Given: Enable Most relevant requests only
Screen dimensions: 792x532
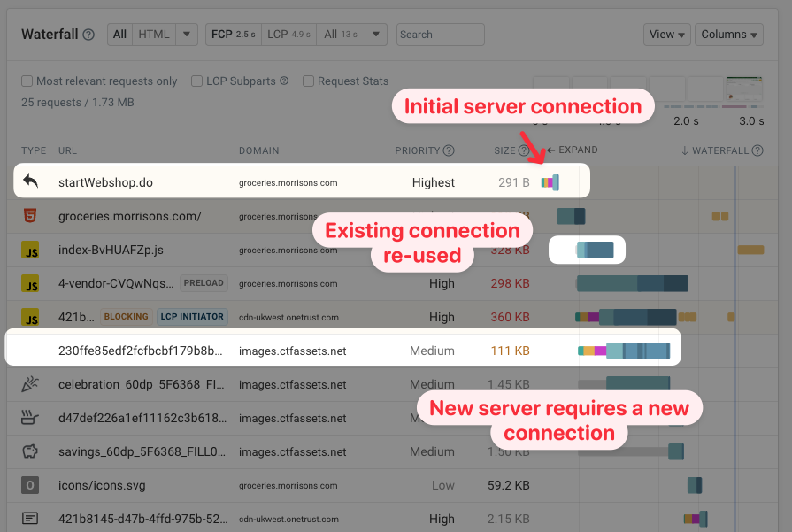Looking at the screenshot, I should tap(27, 81).
